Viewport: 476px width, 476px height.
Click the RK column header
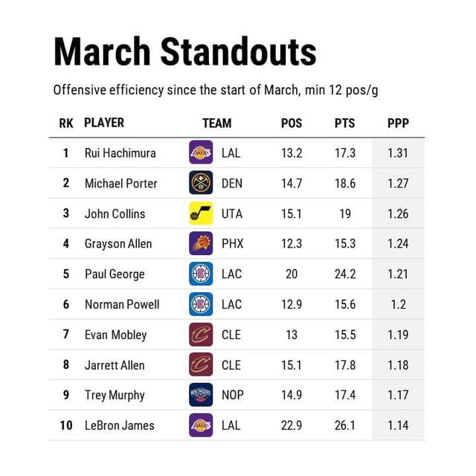coord(66,123)
